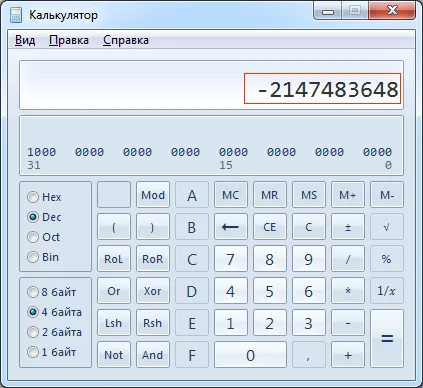Click the open parenthesis button
Viewport: 423px width, 388px height.
(x=114, y=227)
